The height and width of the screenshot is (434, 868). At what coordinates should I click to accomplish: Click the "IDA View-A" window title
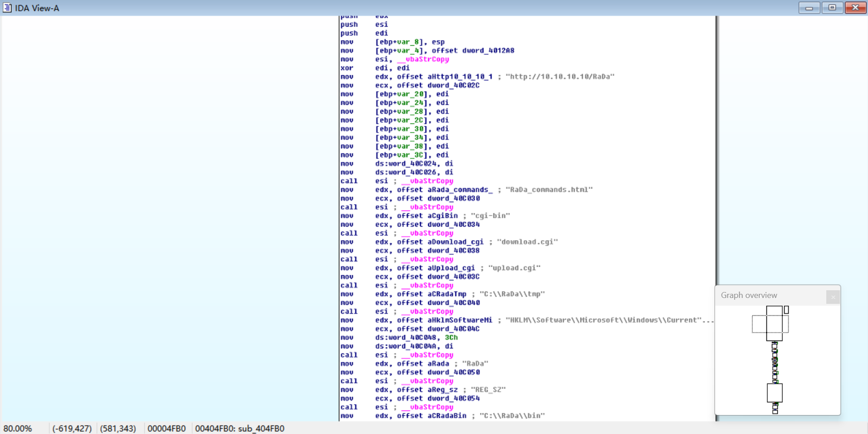(37, 8)
